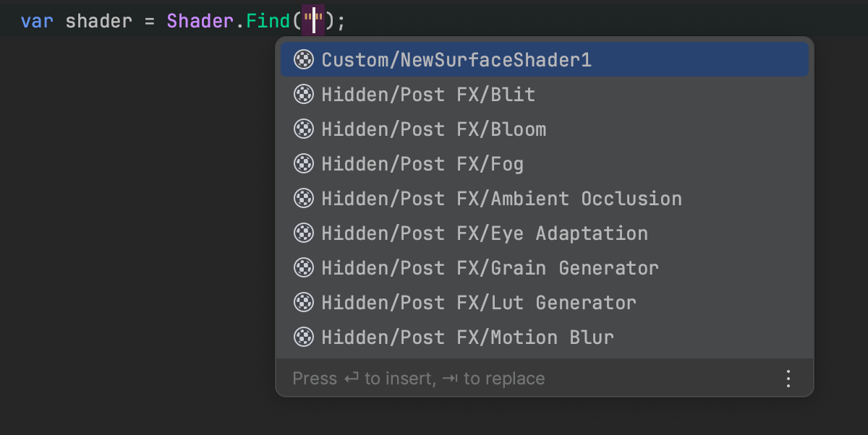Click Eye Adaptation shader icon
The image size is (868, 435).
304,233
